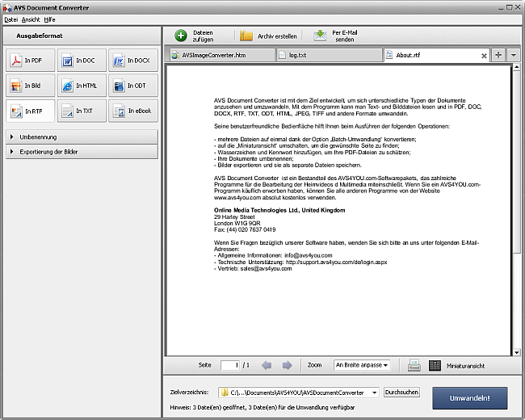Click the info@avs4you.com address in document
525x420 pixels.
(308, 255)
